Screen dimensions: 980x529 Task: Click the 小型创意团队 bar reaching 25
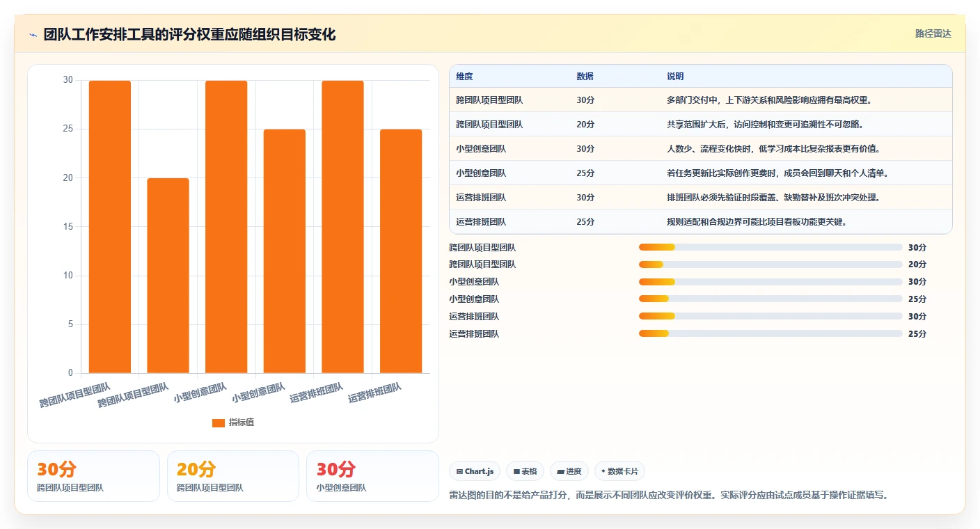pos(285,251)
